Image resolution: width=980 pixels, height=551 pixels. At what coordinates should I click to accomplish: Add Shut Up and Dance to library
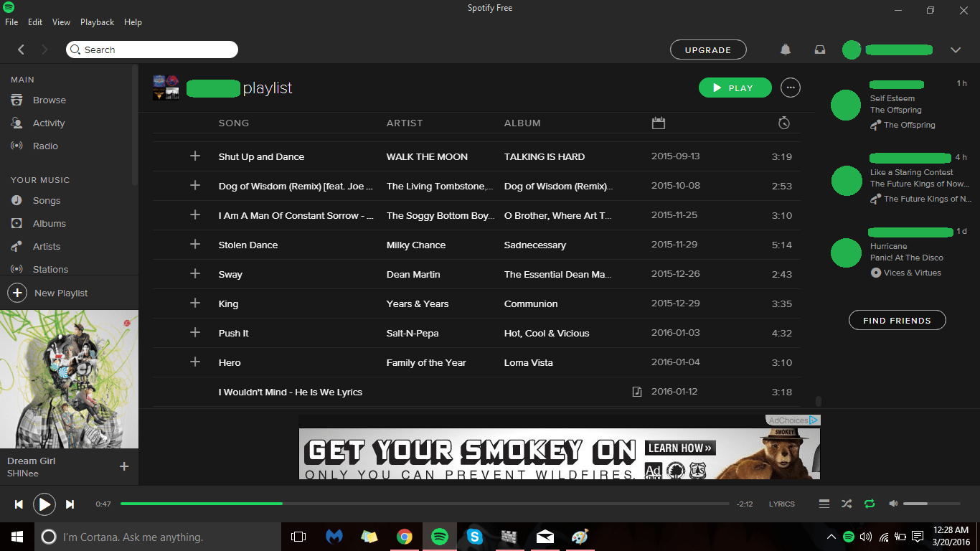[x=195, y=156]
